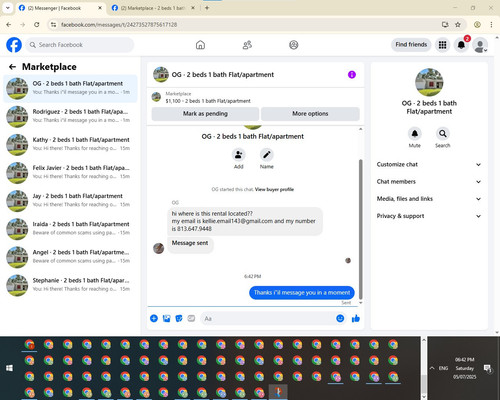Focus the Search Facebook field
Screen dimensions: 500x400
pos(80,45)
